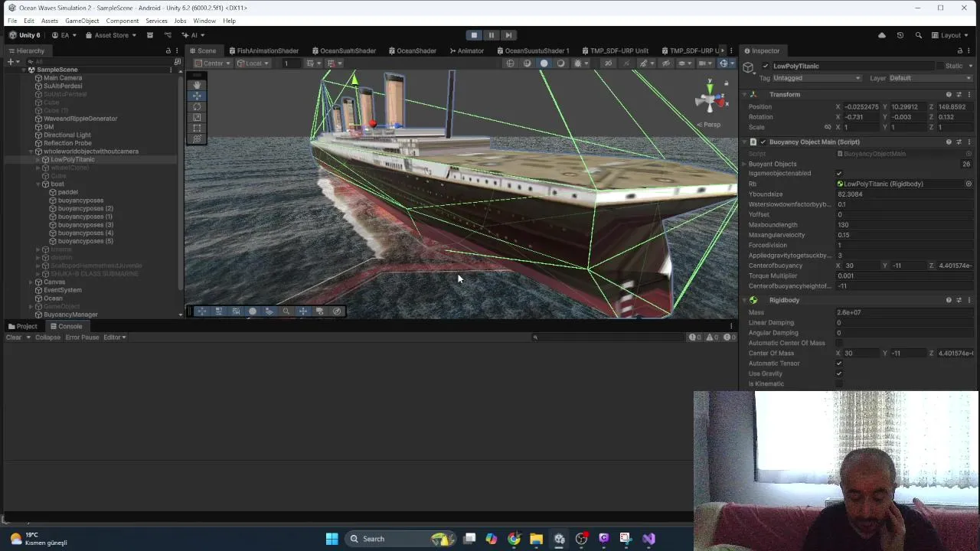This screenshot has height=551, width=980.
Task: Toggle Use Gravity checkbox
Action: 839,373
